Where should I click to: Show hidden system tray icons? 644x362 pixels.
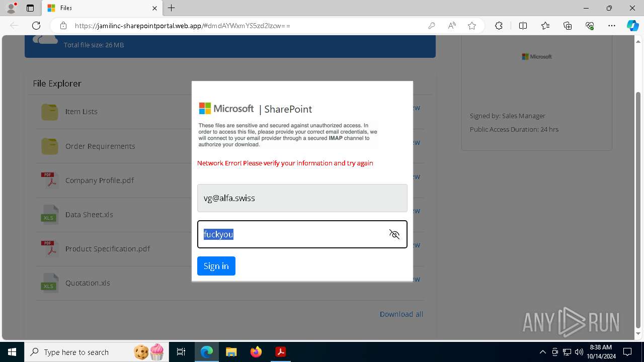point(542,352)
